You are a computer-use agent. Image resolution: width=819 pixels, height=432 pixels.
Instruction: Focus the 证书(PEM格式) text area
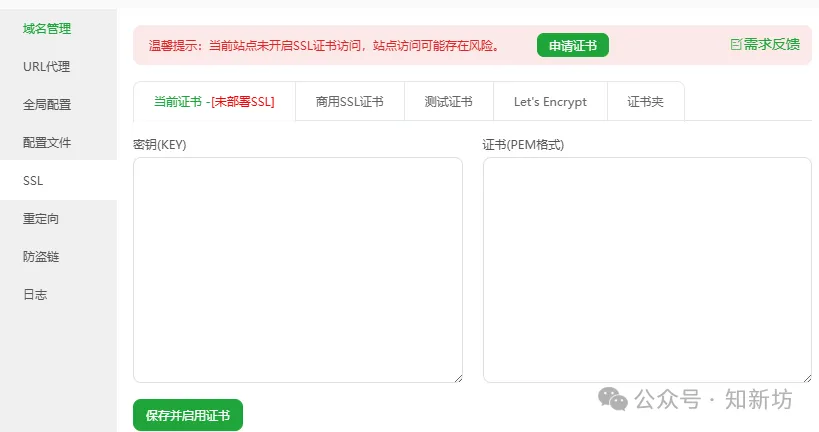pos(647,270)
